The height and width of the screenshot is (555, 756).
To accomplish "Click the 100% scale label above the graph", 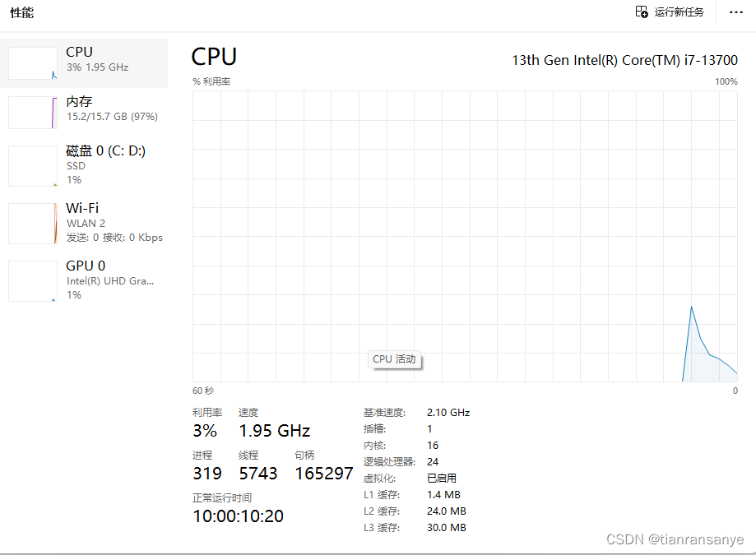I will coord(725,81).
